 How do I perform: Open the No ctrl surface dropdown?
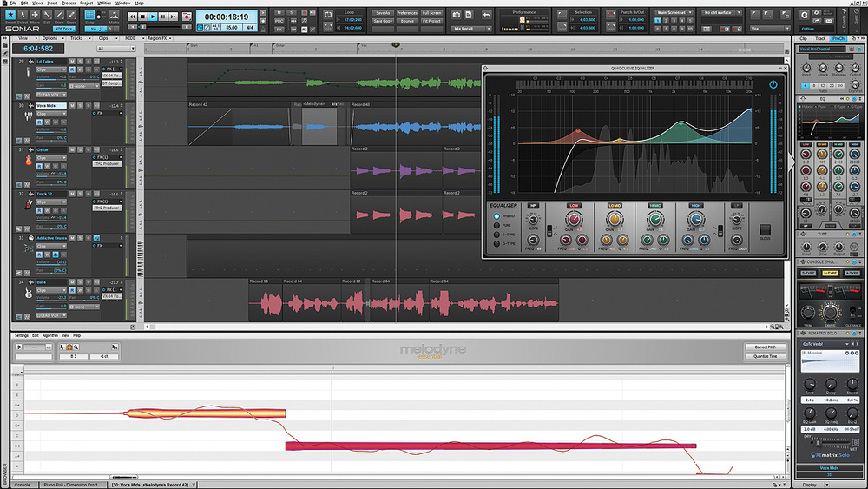pos(724,12)
